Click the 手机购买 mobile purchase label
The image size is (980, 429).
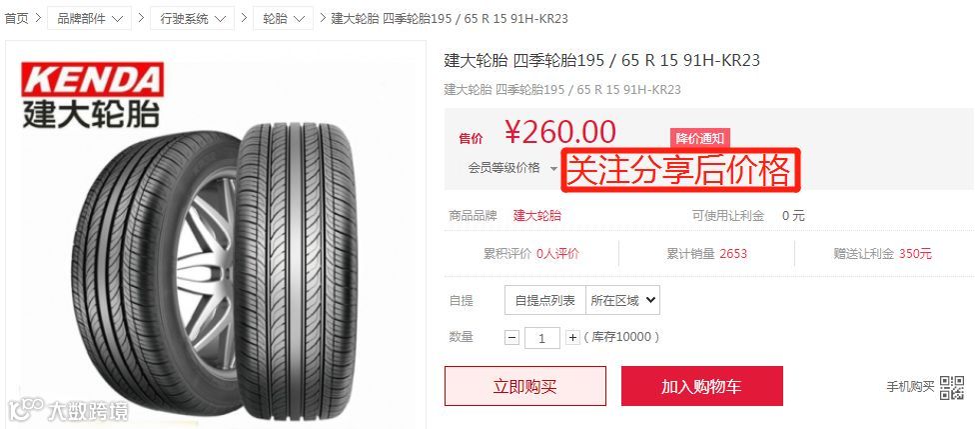pyautogui.click(x=911, y=387)
